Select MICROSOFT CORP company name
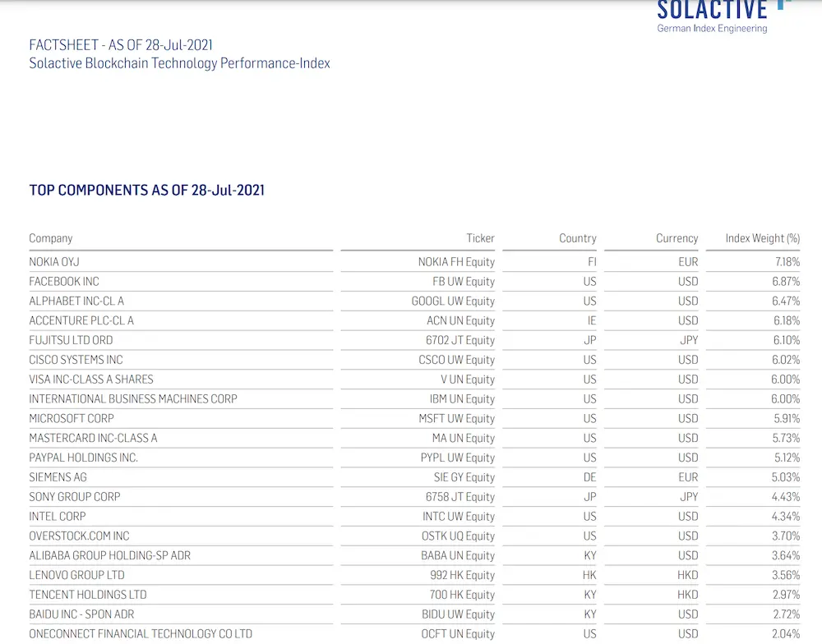Viewport: 822px width, 644px height. pyautogui.click(x=72, y=419)
